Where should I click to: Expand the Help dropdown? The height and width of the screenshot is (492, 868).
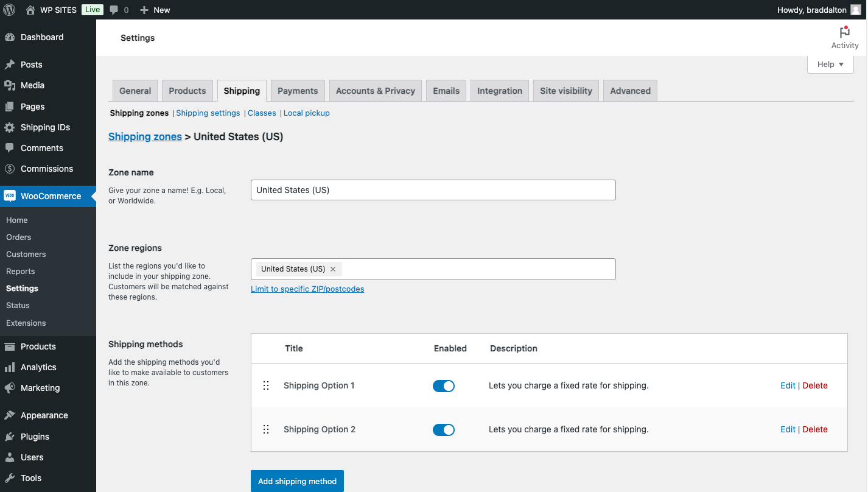point(830,65)
